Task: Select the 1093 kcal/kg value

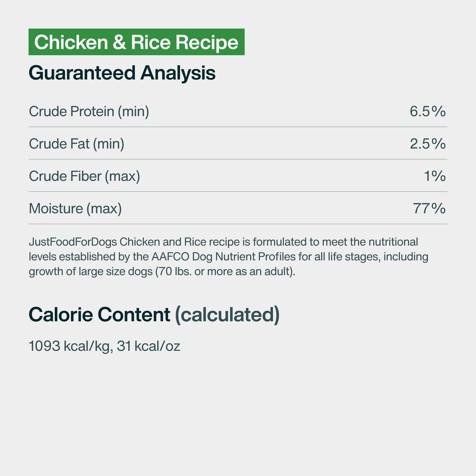Action: pyautogui.click(x=70, y=346)
